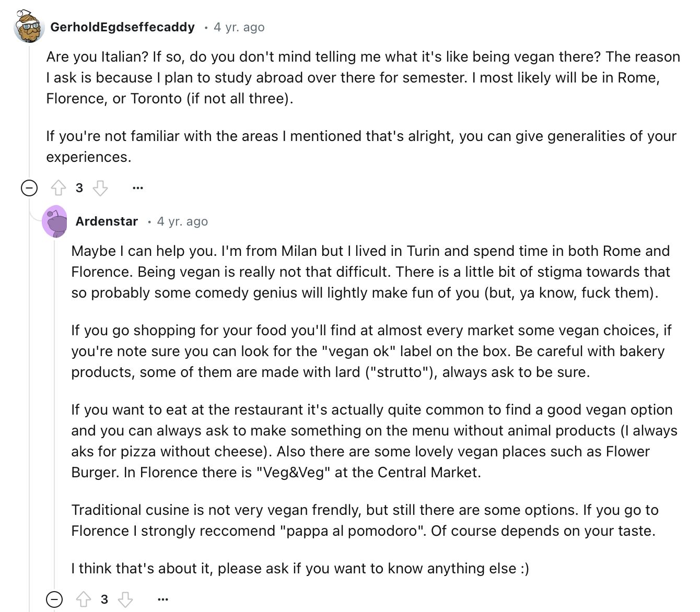The width and height of the screenshot is (700, 612).
Task: Click the vote count on Ardenstar's reply
Action: pyautogui.click(x=104, y=599)
